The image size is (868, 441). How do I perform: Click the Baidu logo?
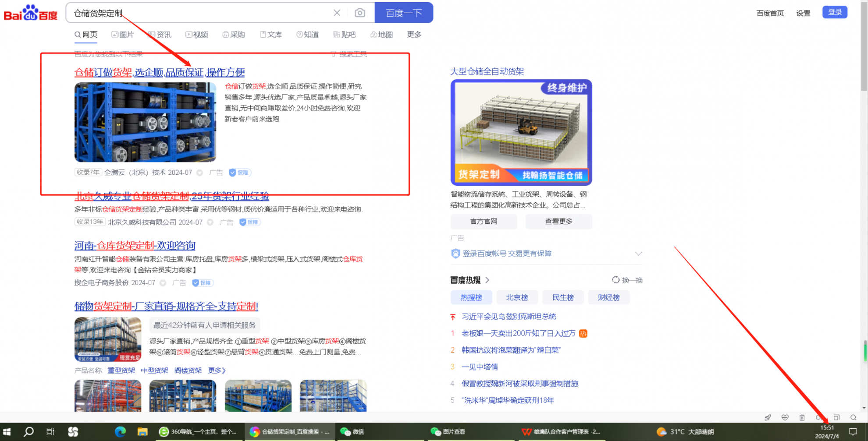pyautogui.click(x=31, y=13)
